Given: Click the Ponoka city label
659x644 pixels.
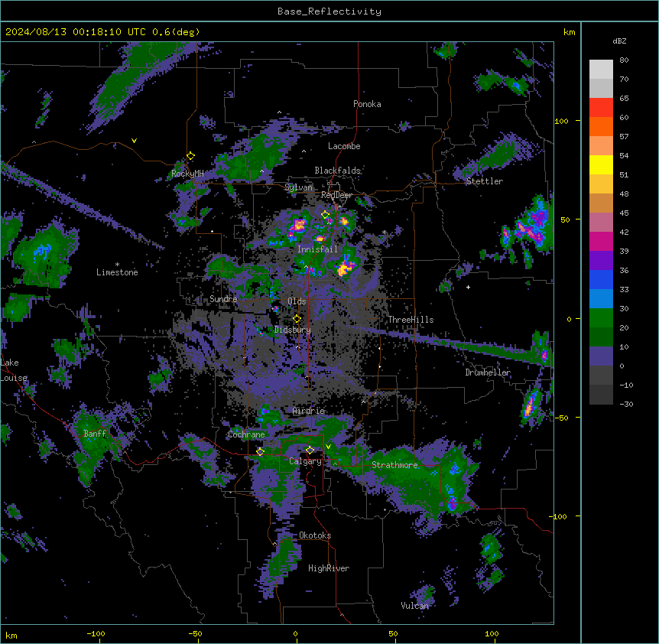Looking at the screenshot, I should point(367,104).
